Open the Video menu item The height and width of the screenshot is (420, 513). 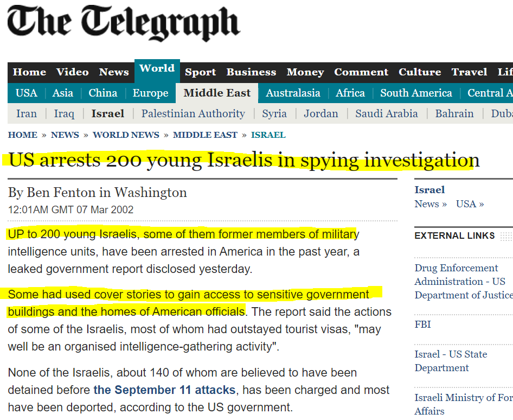pyautogui.click(x=72, y=72)
